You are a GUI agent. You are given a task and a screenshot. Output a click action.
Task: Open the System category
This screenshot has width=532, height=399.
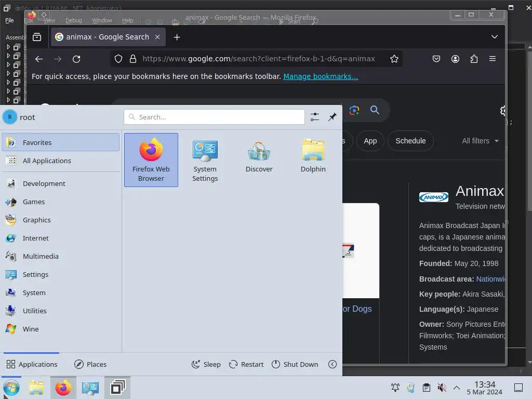tap(61, 292)
